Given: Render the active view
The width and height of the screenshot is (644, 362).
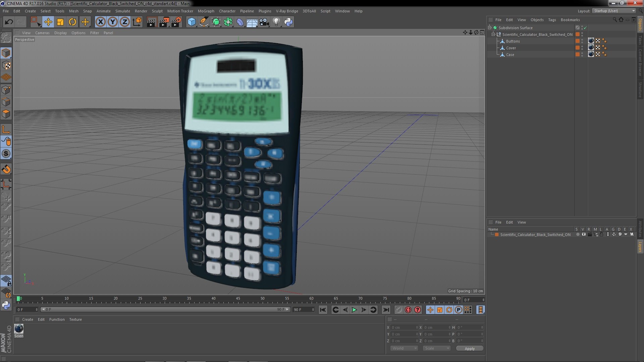Looking at the screenshot, I should click(152, 22).
